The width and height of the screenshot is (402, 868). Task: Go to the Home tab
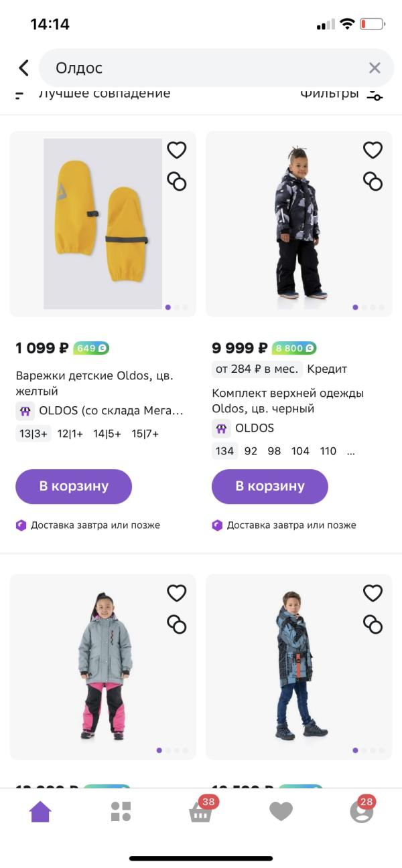(x=40, y=812)
